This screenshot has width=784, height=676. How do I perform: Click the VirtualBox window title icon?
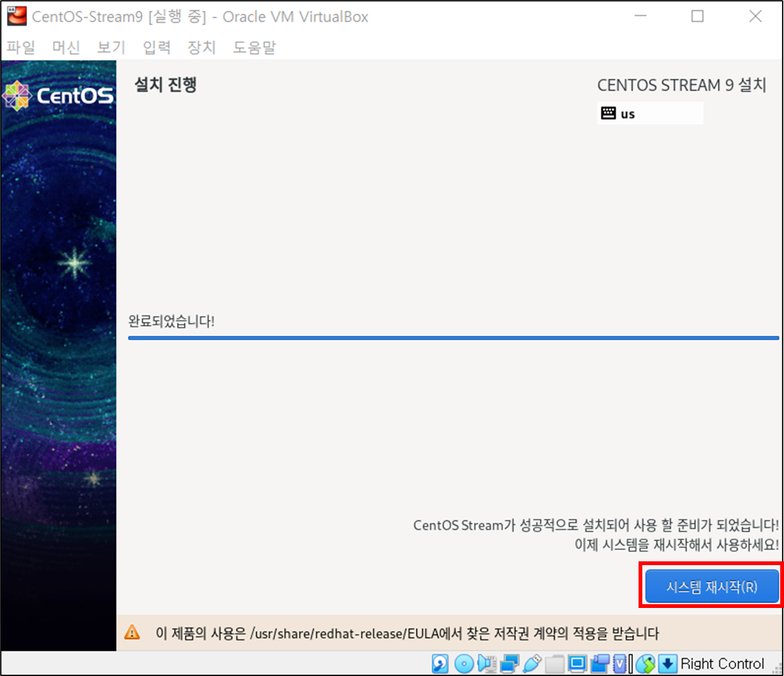[16, 16]
